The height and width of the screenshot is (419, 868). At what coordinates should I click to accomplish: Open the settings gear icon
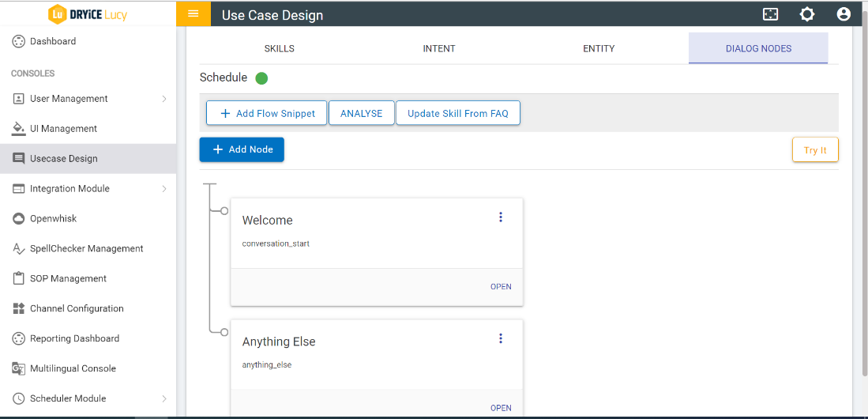pyautogui.click(x=806, y=14)
